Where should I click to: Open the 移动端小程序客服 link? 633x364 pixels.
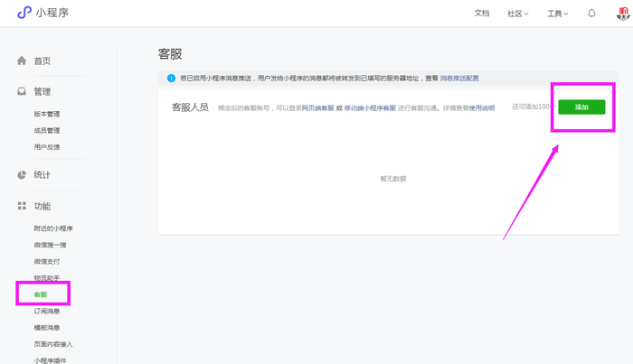370,107
